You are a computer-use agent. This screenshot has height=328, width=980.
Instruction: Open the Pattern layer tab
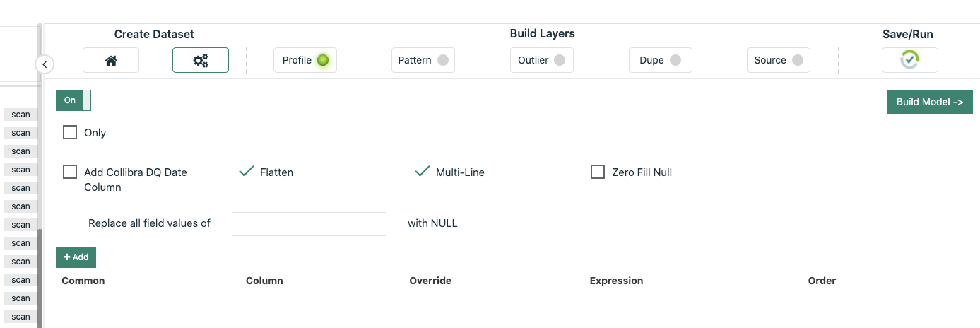423,60
